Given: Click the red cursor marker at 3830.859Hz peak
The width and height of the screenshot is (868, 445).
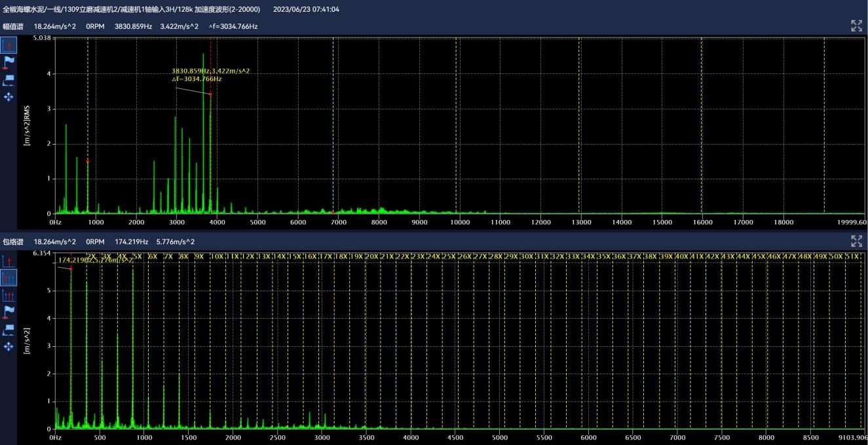Looking at the screenshot, I should (x=210, y=94).
